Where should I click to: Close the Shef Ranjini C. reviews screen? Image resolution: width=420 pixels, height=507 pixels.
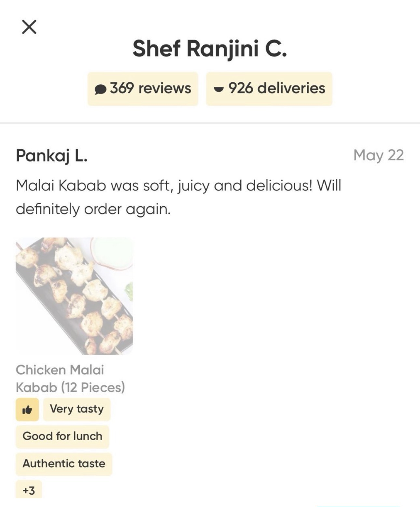pyautogui.click(x=29, y=27)
